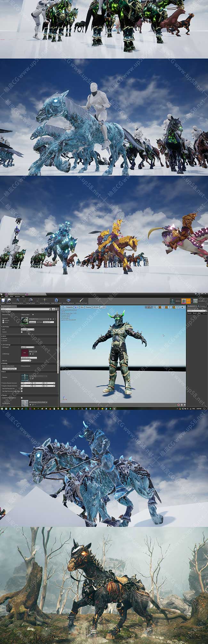Click the Slot Name text field
The height and width of the screenshot is (644, 208).
pos(48,322)
